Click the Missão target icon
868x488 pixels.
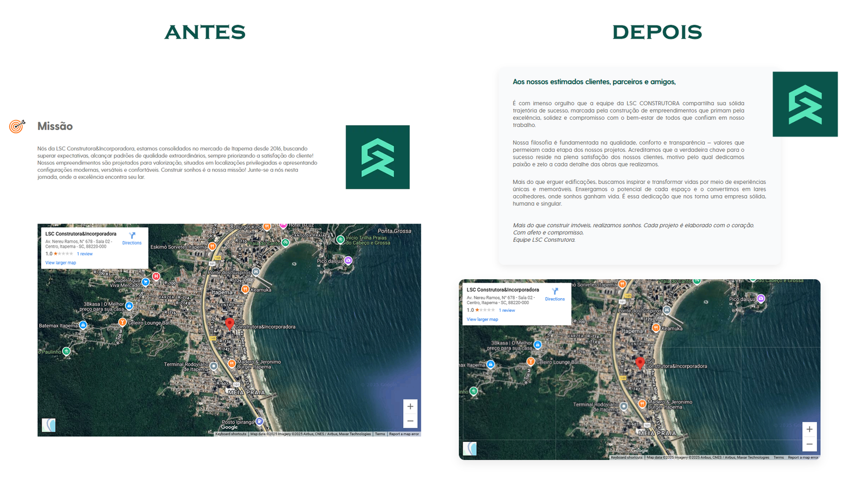click(x=17, y=126)
